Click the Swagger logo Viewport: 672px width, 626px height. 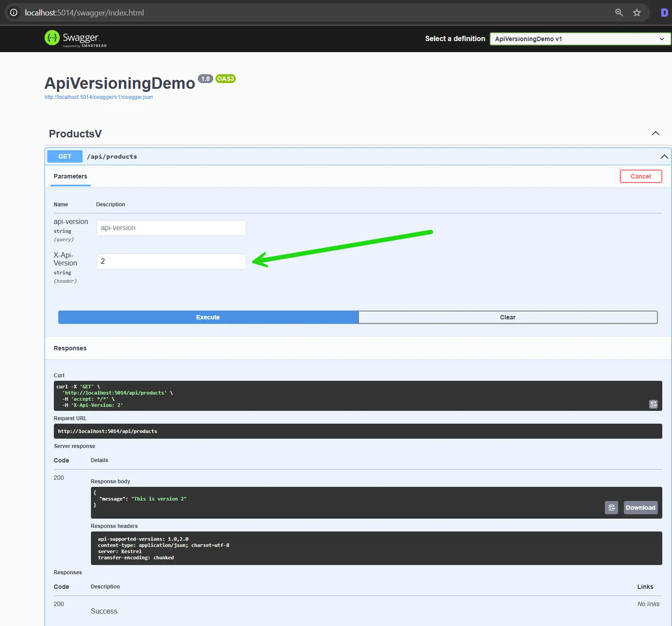(x=75, y=38)
